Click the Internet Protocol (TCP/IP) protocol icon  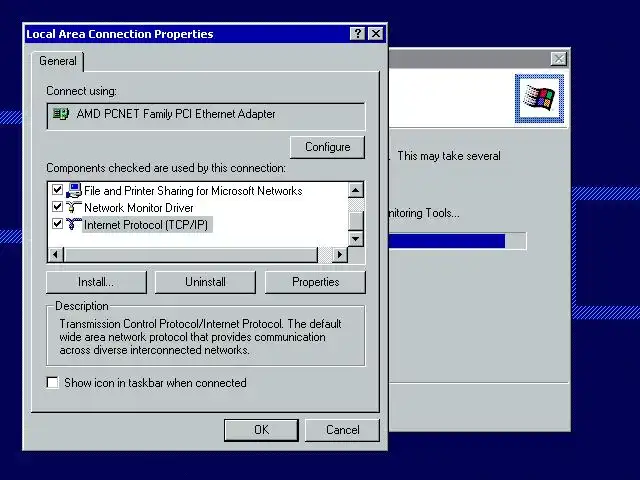pyautogui.click(x=73, y=224)
